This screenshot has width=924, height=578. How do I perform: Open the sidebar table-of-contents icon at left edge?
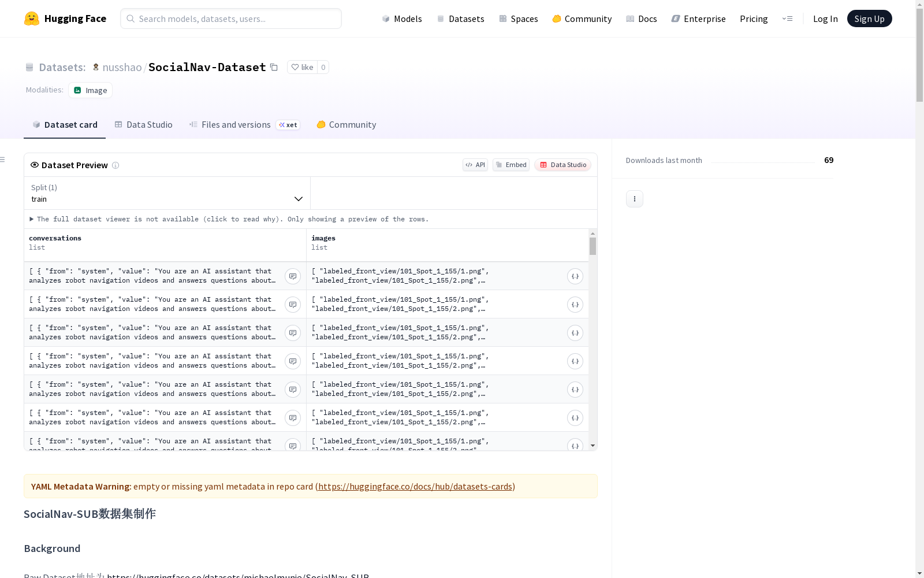[x=2, y=160]
